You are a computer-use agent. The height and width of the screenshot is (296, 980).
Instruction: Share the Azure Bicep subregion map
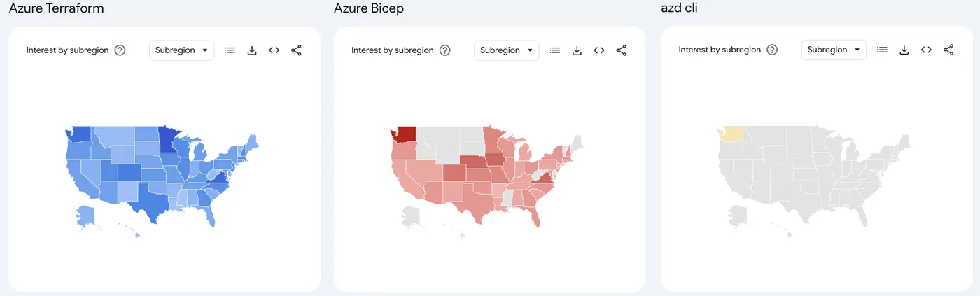[x=621, y=50]
